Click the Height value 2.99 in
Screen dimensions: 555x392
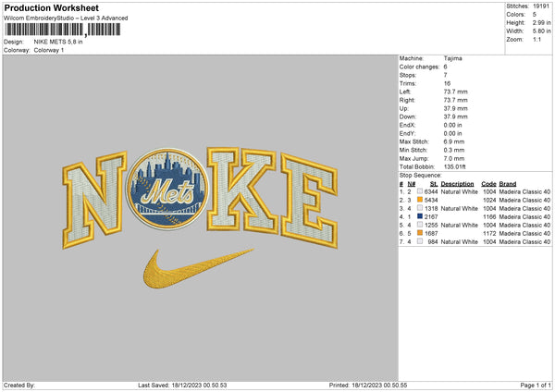click(541, 22)
